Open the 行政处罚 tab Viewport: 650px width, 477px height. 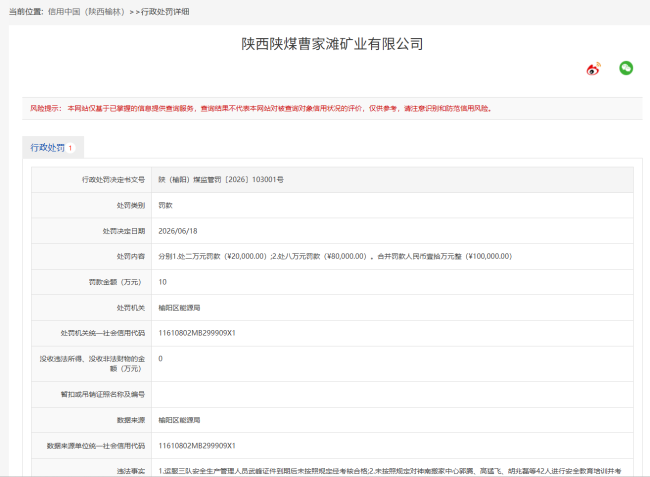coord(53,148)
